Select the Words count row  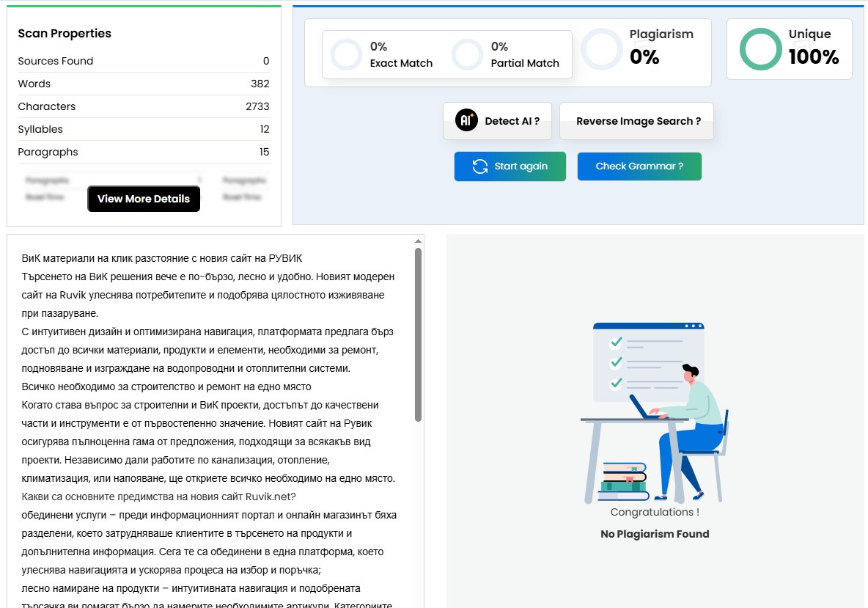[144, 84]
